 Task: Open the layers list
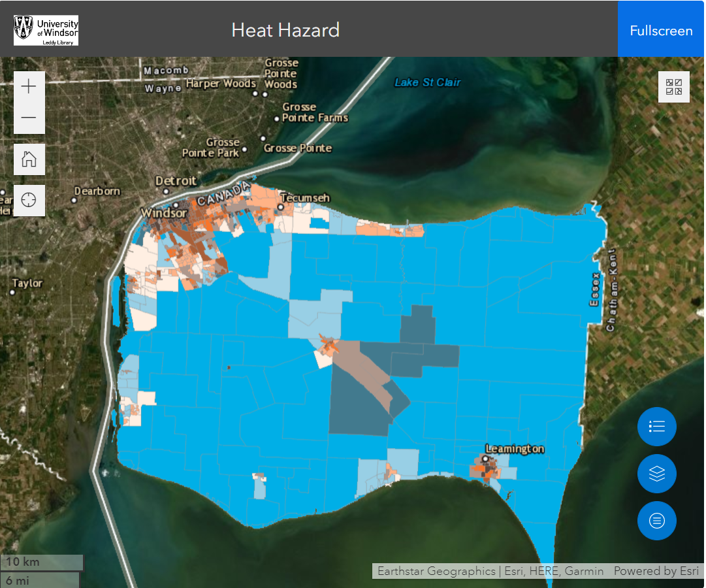pyautogui.click(x=656, y=474)
